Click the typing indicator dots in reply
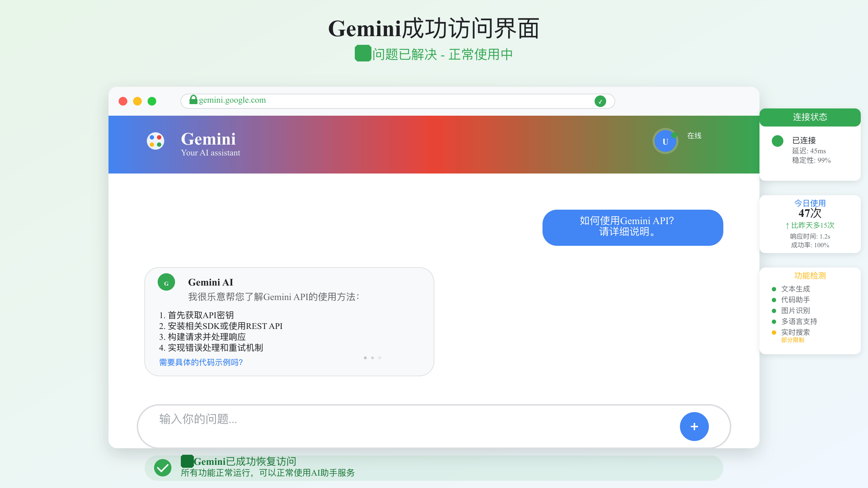This screenshot has height=488, width=868. click(373, 358)
